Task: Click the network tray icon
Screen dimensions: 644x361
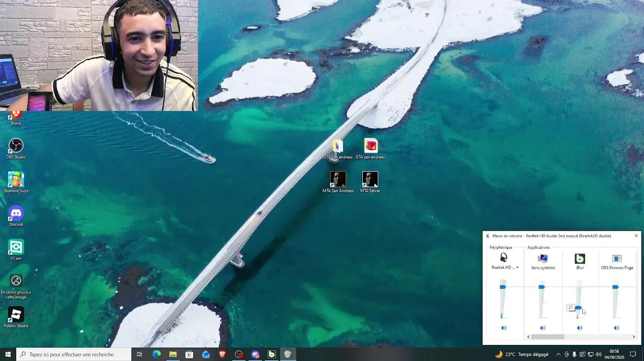Action: (x=590, y=354)
